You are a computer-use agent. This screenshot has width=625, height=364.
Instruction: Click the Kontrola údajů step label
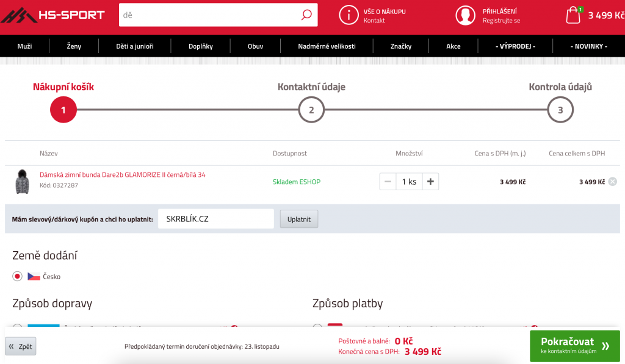click(x=560, y=87)
